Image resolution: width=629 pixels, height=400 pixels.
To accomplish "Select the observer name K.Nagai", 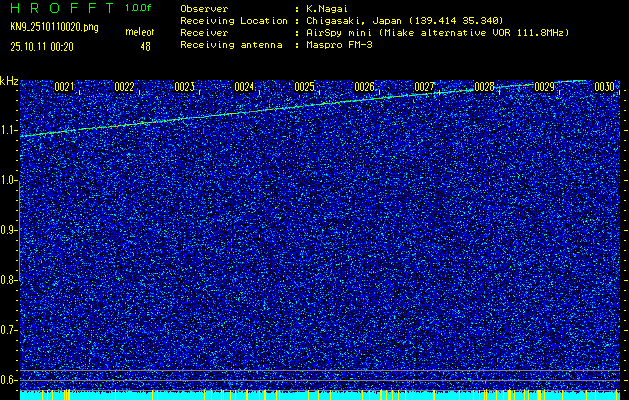I will point(328,8).
